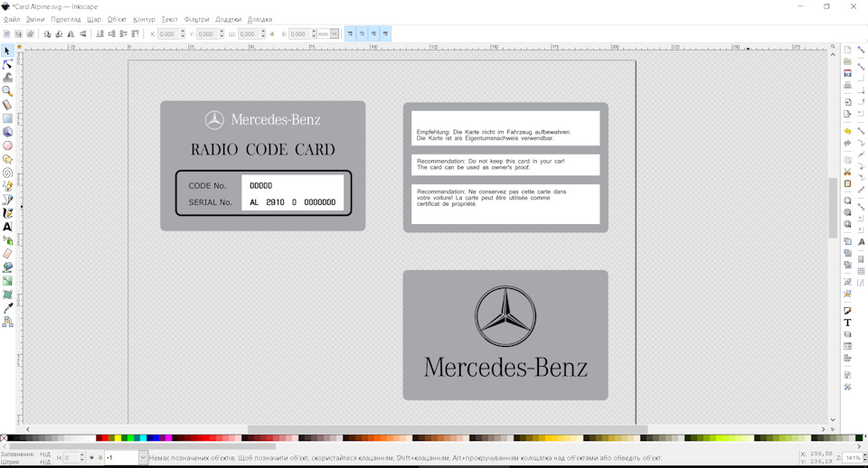Viewport: 868px width, 468px height.
Task: Open the Контур menu
Action: point(144,19)
